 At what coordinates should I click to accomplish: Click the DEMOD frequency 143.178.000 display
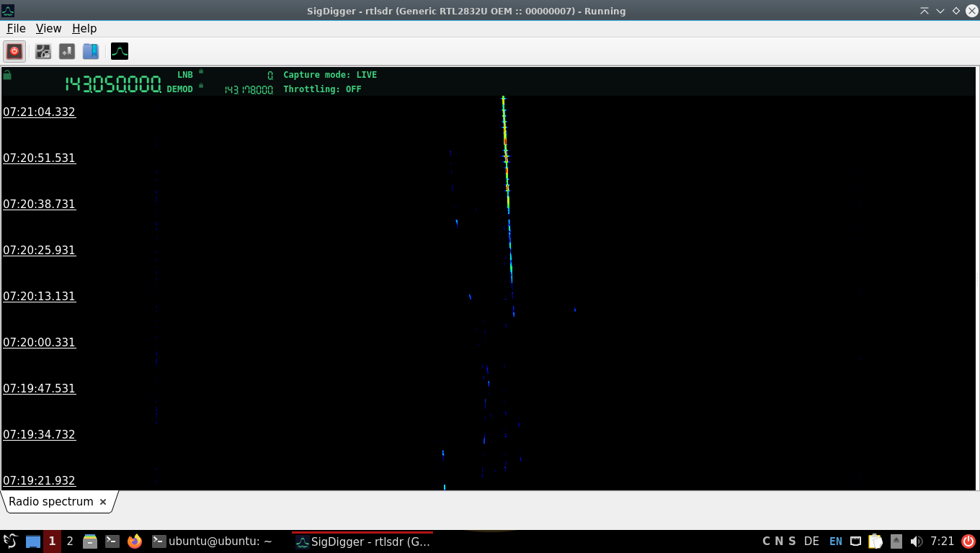(249, 90)
